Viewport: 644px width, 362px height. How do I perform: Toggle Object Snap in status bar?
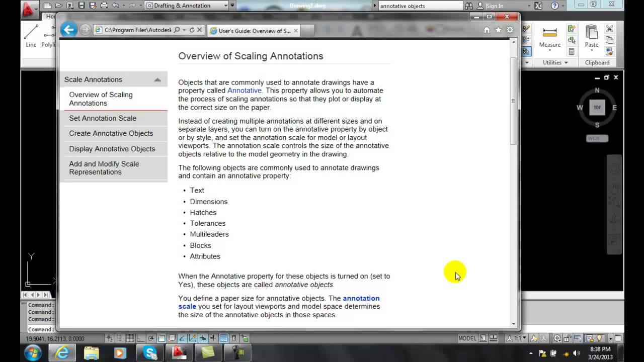162,338
